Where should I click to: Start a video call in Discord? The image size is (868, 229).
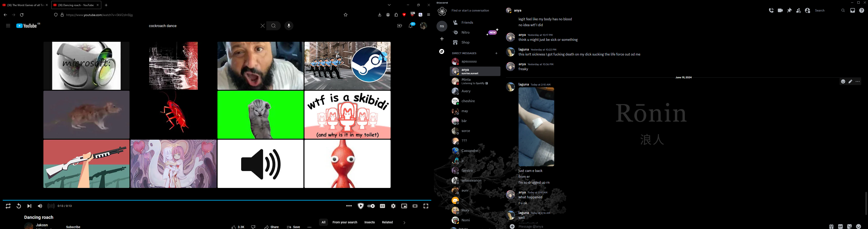(x=780, y=11)
